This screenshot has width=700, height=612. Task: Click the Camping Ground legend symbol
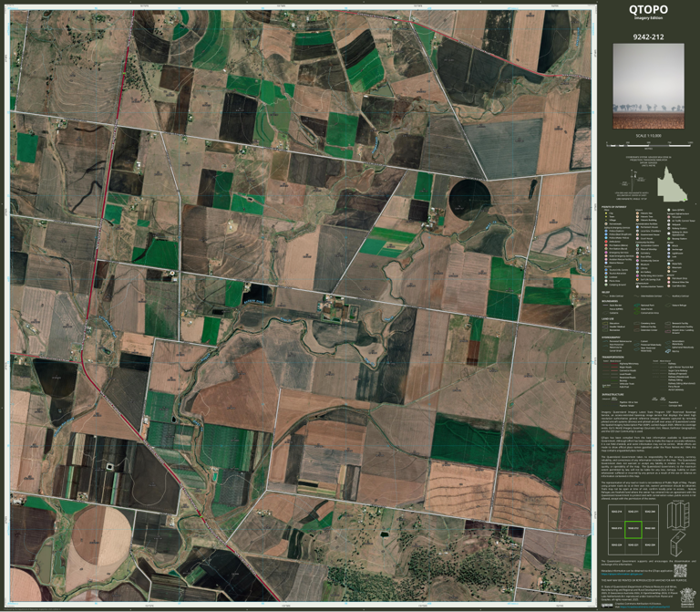click(606, 285)
